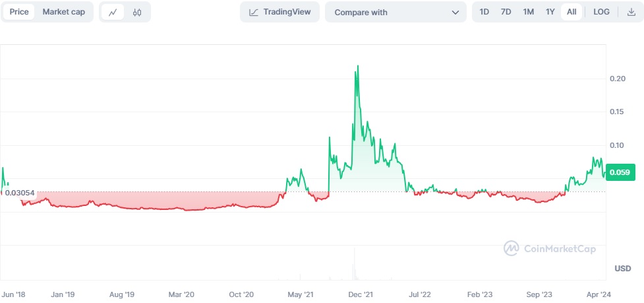The width and height of the screenshot is (644, 303).
Task: Click the Feb '23 x-axis label
Action: point(480,295)
